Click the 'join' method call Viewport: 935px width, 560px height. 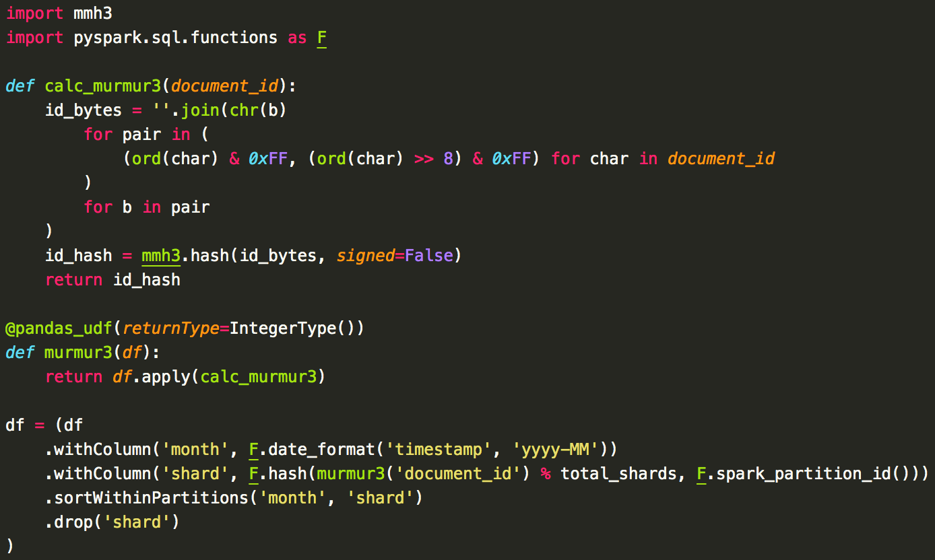click(200, 110)
